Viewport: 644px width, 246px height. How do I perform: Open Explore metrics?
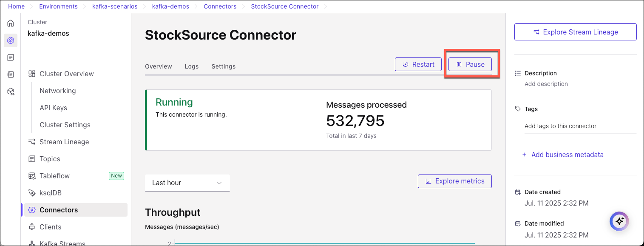[454, 181]
